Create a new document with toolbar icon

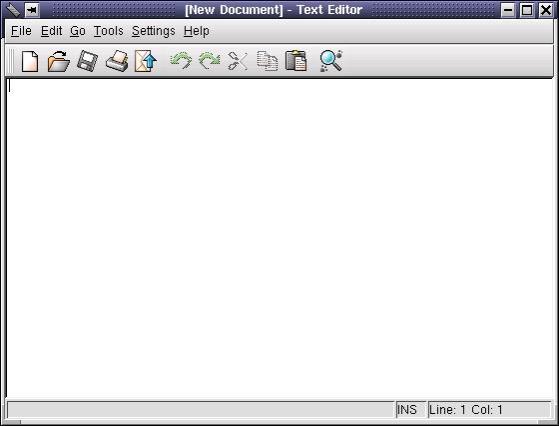tap(30, 61)
